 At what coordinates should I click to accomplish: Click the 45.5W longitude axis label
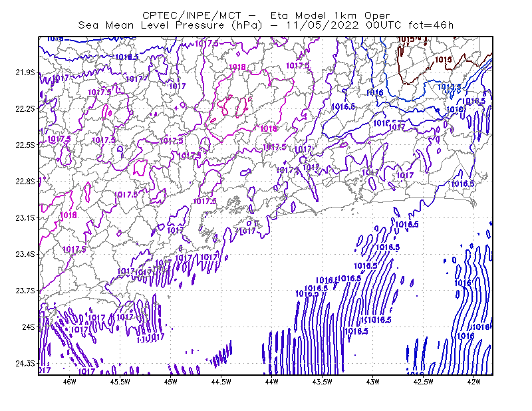[120, 382]
